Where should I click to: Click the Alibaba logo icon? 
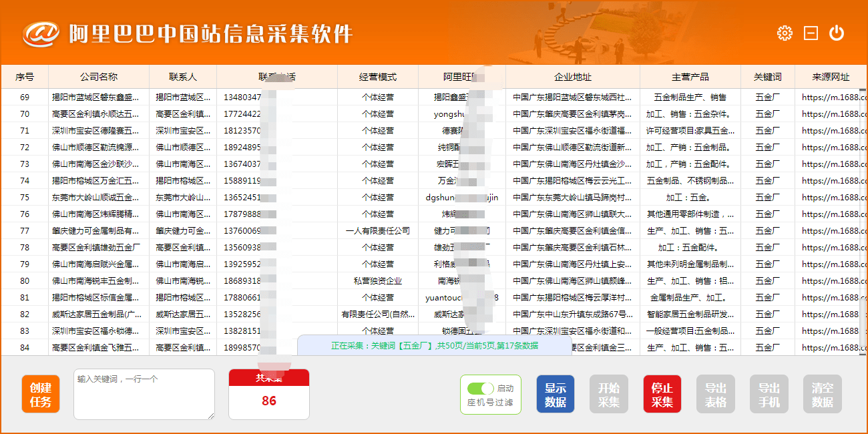(41, 33)
